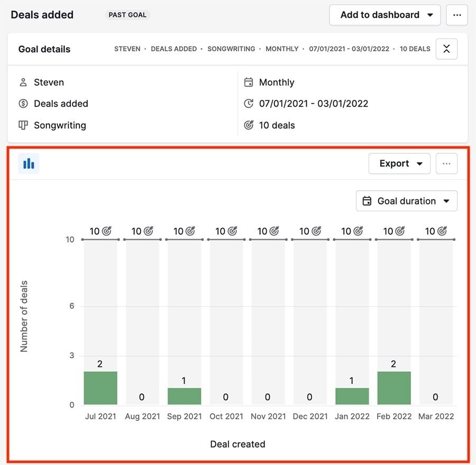Collapse goal details with the arrows icon
The width and height of the screenshot is (476, 465).
point(446,49)
